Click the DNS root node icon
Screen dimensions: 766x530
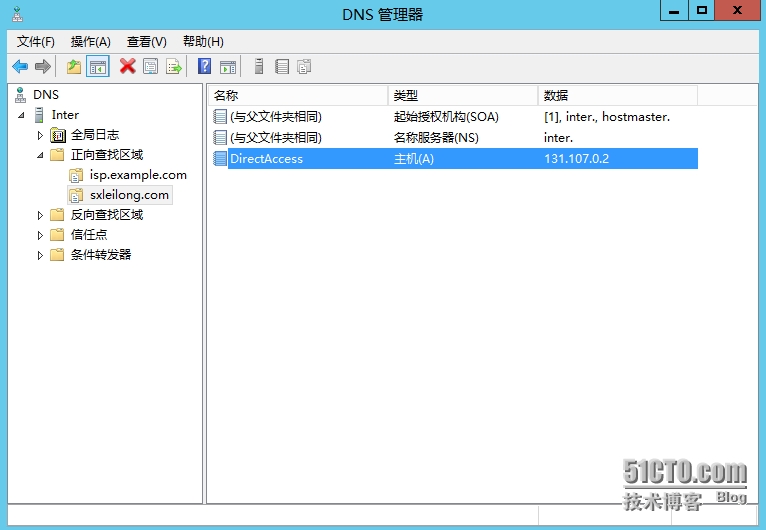point(20,95)
